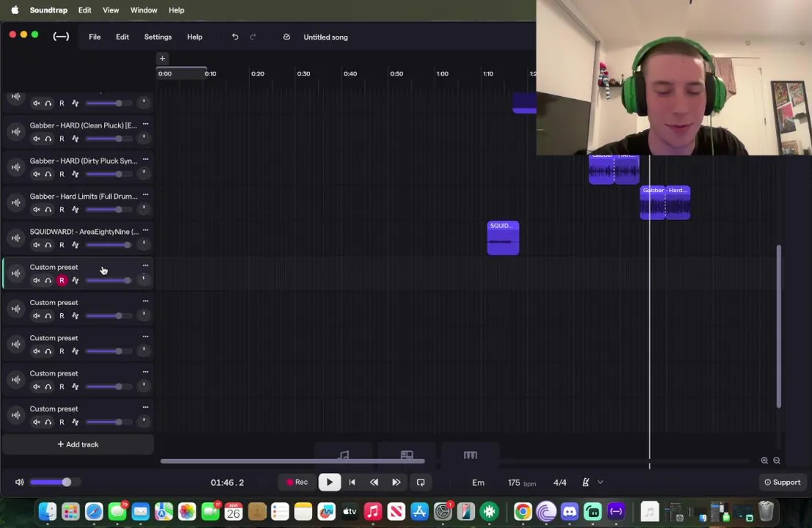The width and height of the screenshot is (812, 528).
Task: Click the Add track button
Action: [x=78, y=444]
